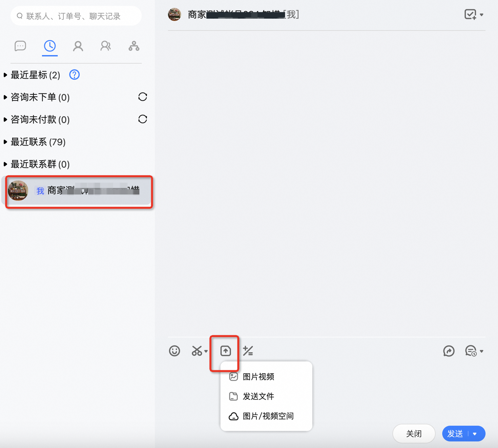Open the dropdown beside the chat history icon
498x448 pixels.
[x=482, y=351]
